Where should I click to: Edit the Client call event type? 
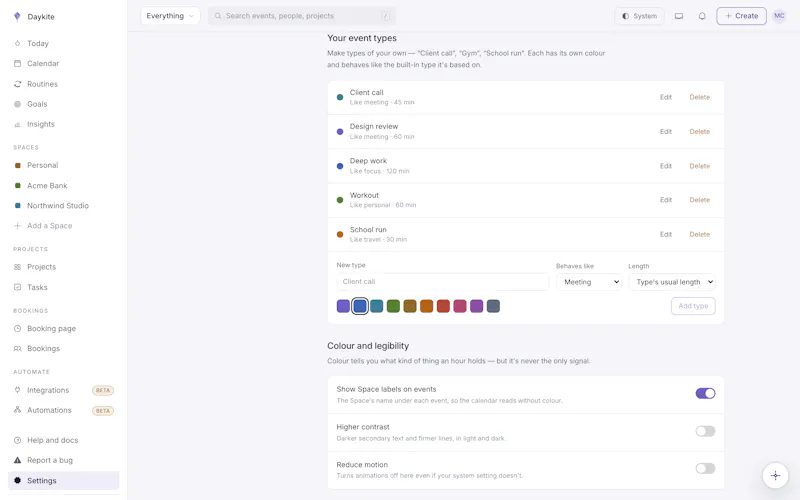coord(666,97)
